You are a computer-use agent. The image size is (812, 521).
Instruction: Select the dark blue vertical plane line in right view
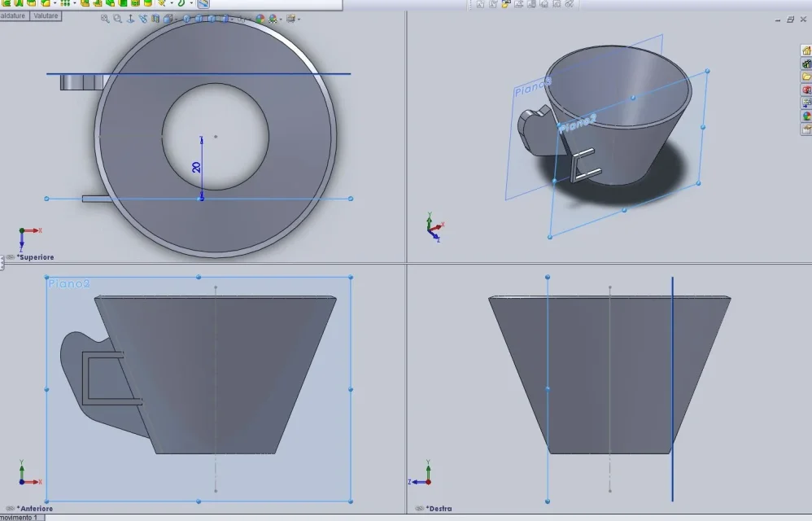pos(672,388)
